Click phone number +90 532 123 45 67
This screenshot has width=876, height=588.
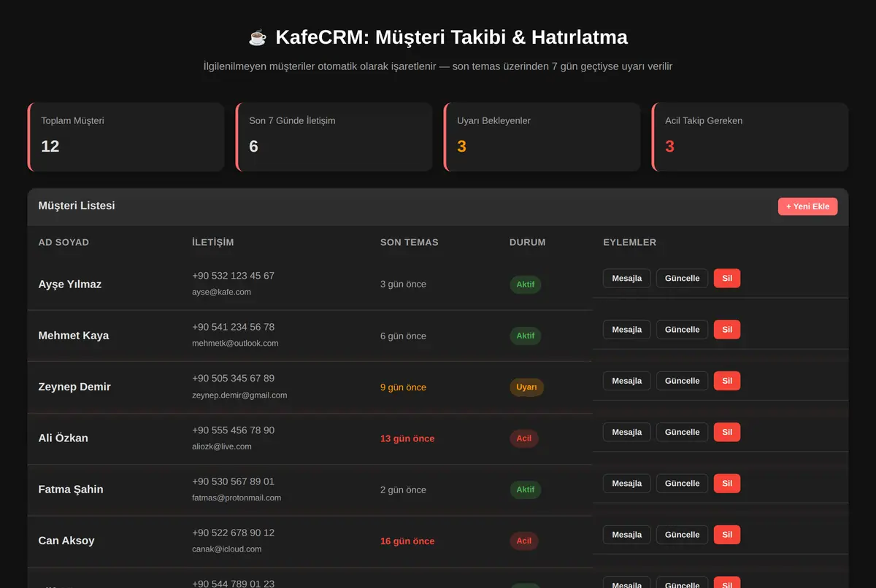coord(233,276)
